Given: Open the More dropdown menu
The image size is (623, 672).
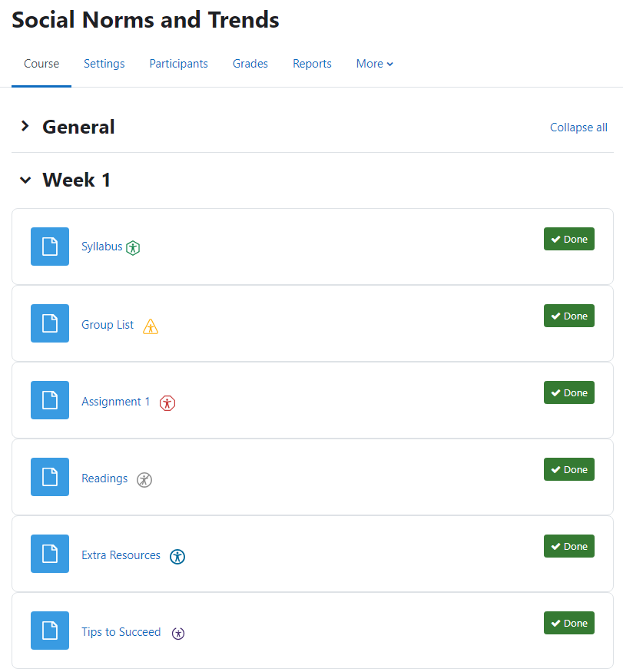Looking at the screenshot, I should pyautogui.click(x=374, y=64).
